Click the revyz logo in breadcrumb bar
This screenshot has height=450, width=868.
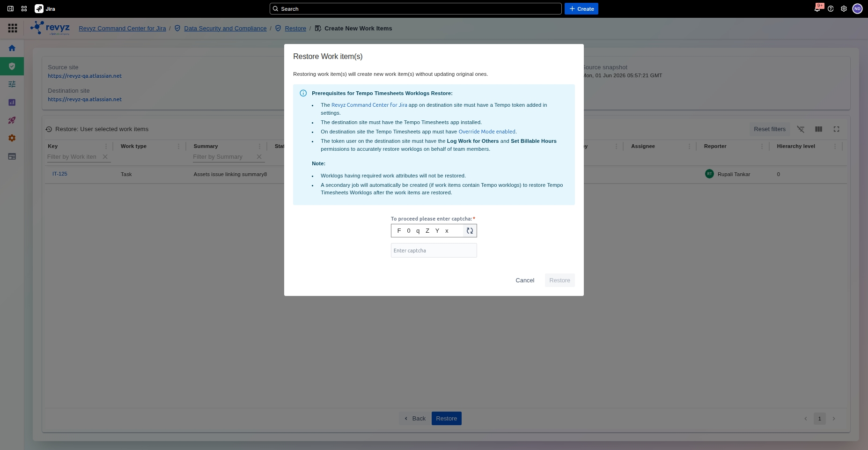coord(50,28)
